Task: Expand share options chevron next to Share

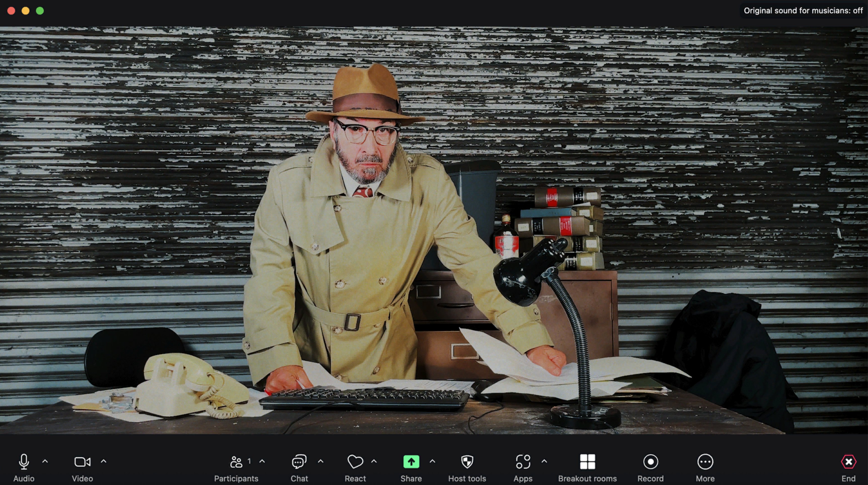Action: (x=432, y=461)
